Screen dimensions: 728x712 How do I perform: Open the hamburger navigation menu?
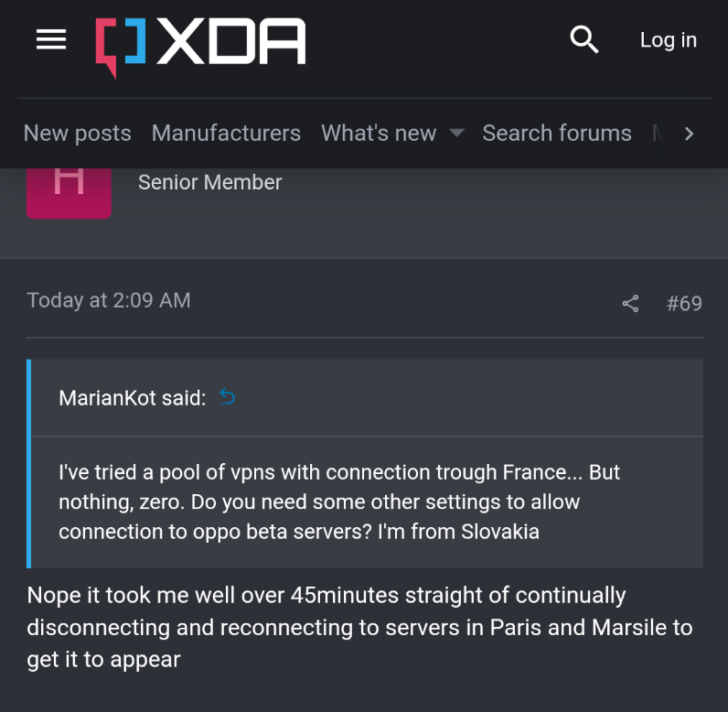pyautogui.click(x=51, y=40)
